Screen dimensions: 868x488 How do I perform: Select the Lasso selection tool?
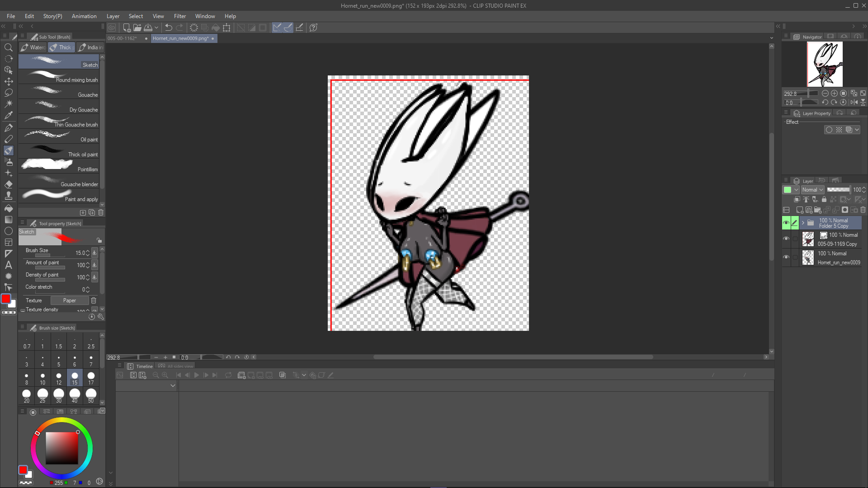(x=8, y=93)
